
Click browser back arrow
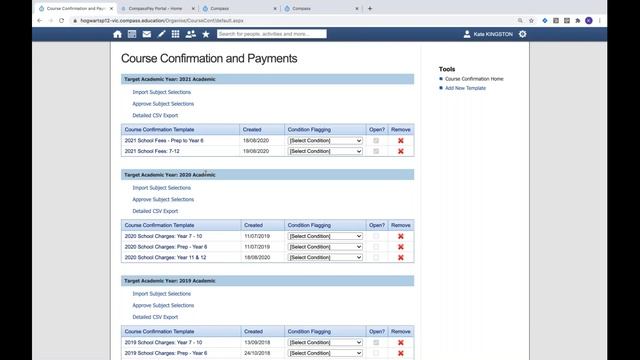pyautogui.click(x=40, y=20)
